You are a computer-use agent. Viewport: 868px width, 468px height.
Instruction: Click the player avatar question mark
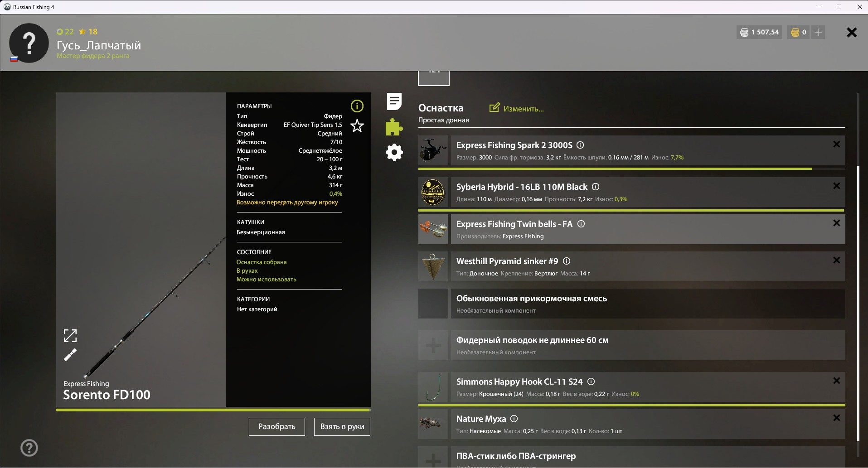pos(29,43)
